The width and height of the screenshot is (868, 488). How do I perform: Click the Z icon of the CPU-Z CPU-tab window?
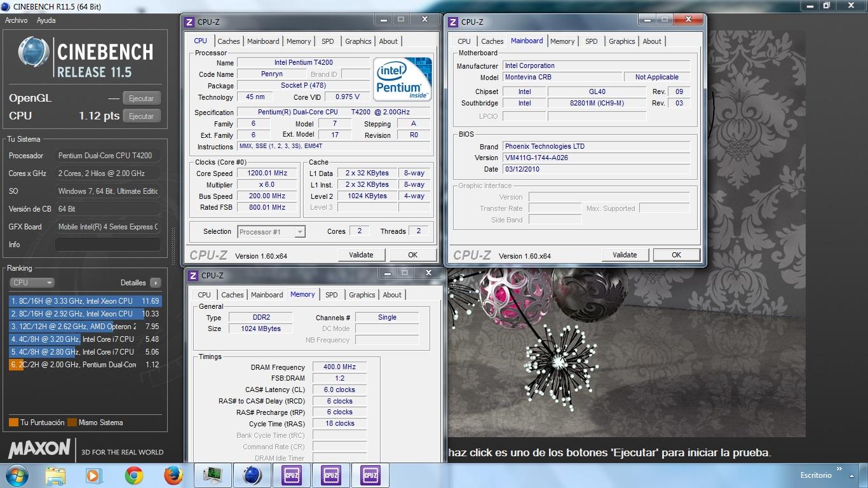(189, 22)
